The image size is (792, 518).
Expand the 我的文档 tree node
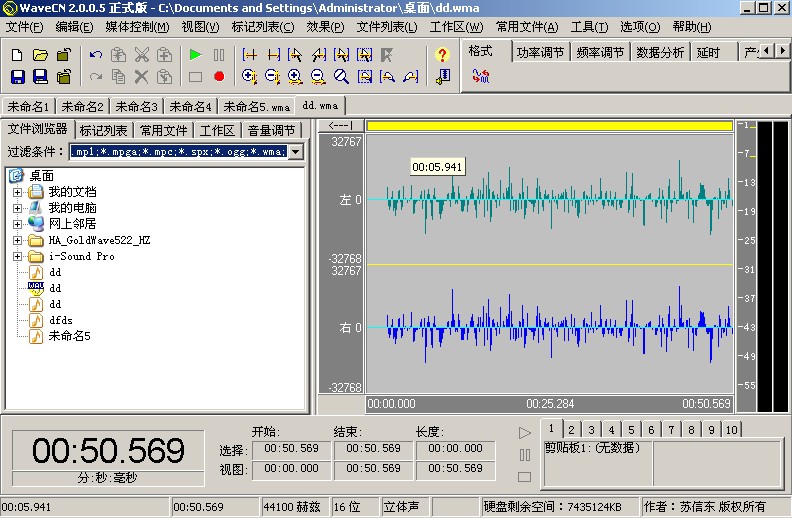[17, 192]
